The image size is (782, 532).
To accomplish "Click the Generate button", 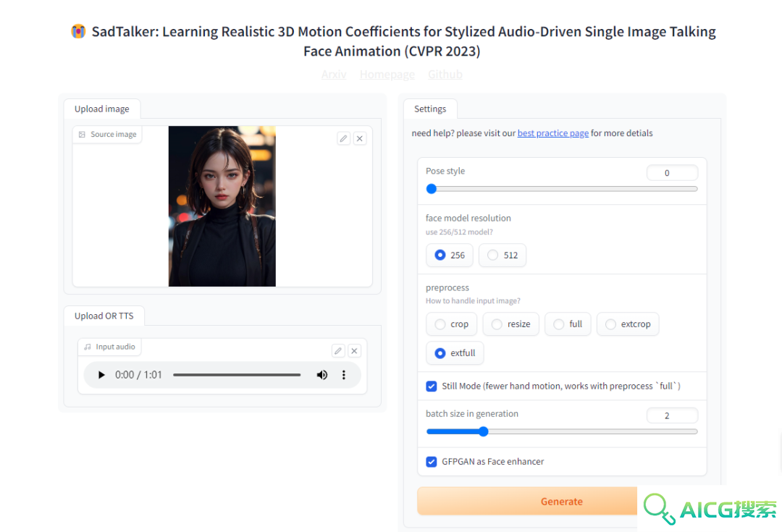I will click(x=562, y=501).
